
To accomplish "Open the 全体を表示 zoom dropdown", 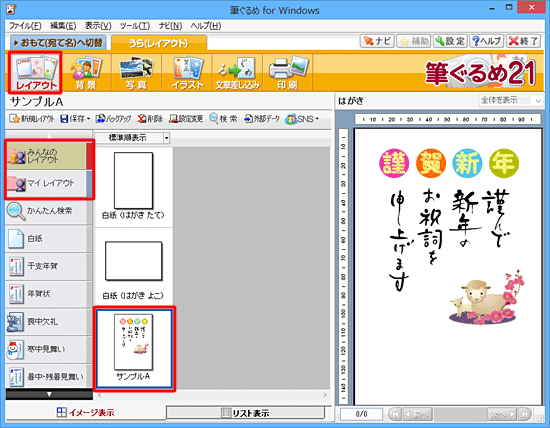I will click(510, 101).
